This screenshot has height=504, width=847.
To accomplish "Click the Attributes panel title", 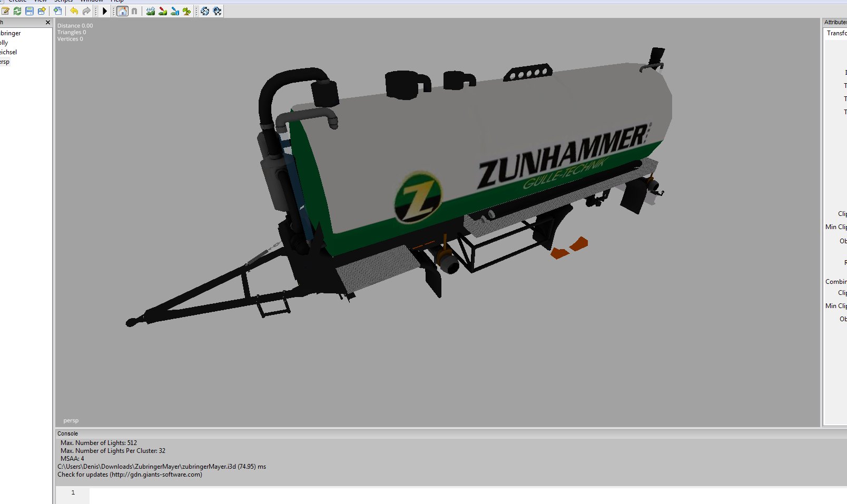I will [835, 22].
